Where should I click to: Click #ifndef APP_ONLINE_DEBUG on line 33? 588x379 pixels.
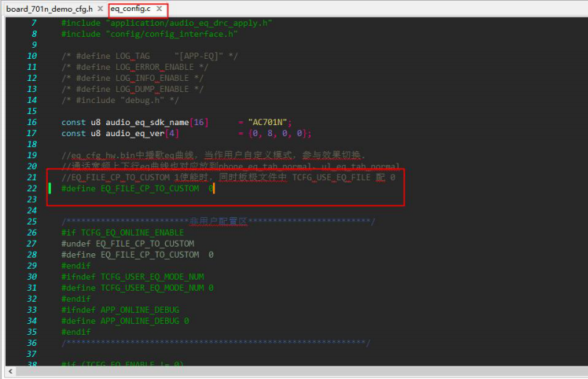click(120, 310)
